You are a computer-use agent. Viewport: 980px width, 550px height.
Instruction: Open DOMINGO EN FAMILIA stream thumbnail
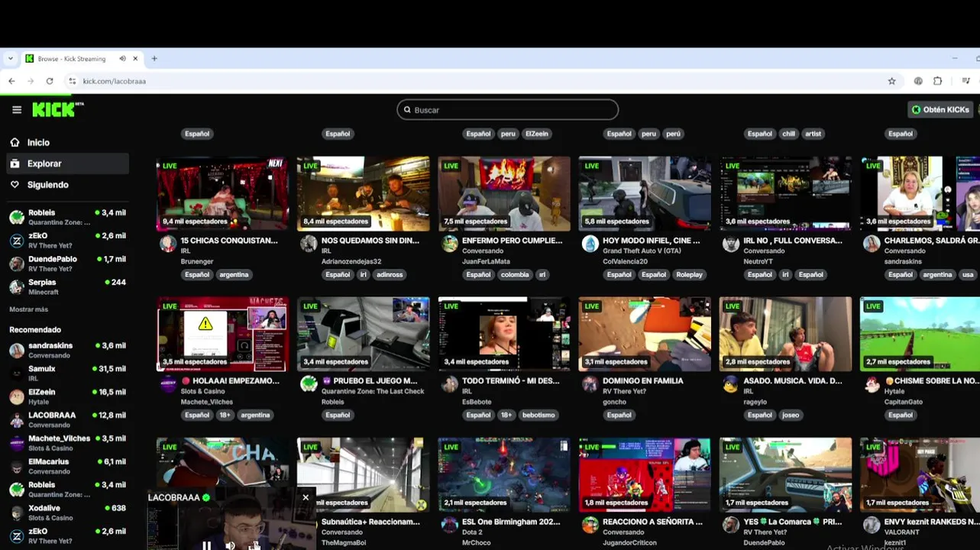click(x=645, y=334)
